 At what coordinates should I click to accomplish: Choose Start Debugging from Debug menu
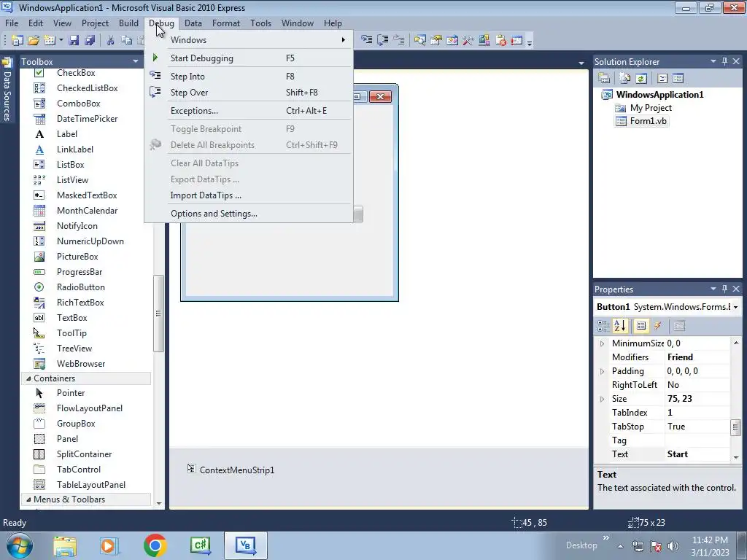pyautogui.click(x=249, y=58)
